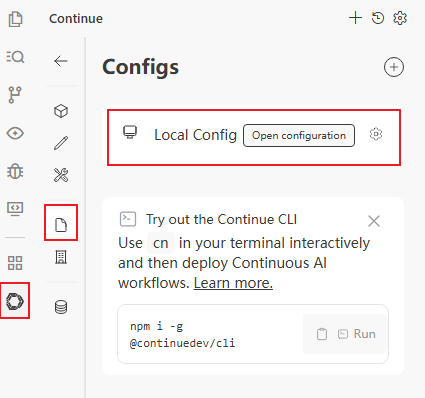Click the cn inline code label
The image size is (425, 398).
coord(161,243)
